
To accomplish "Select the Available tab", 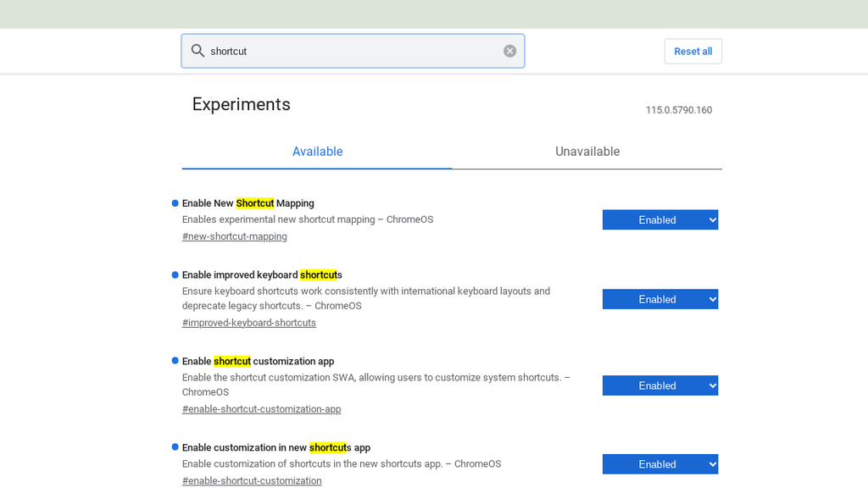I will pyautogui.click(x=317, y=151).
